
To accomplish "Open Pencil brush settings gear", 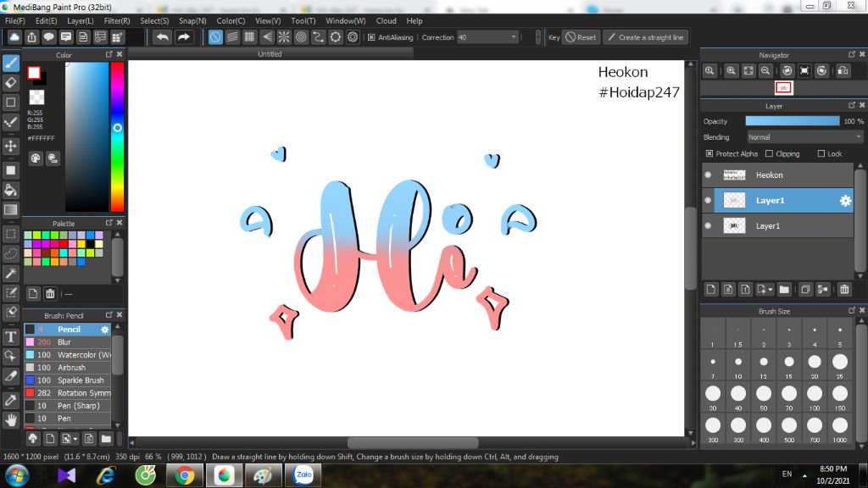I will click(104, 330).
